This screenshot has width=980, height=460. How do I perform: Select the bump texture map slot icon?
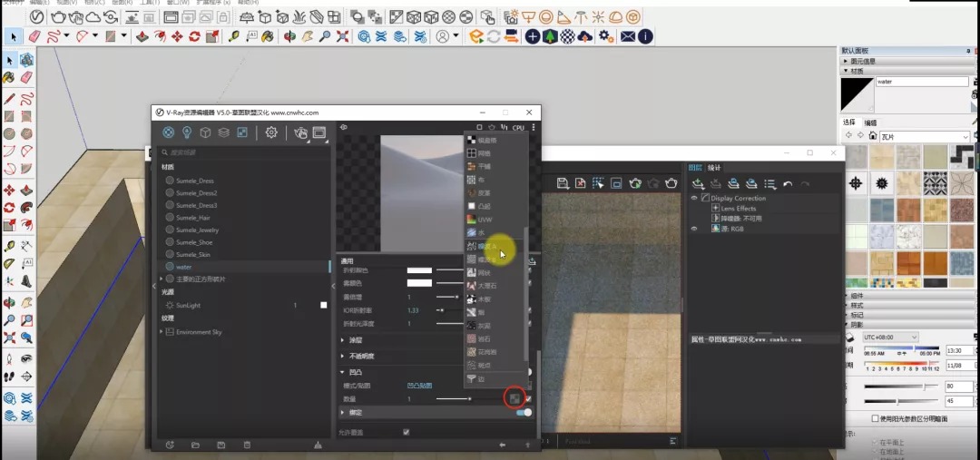click(x=513, y=398)
